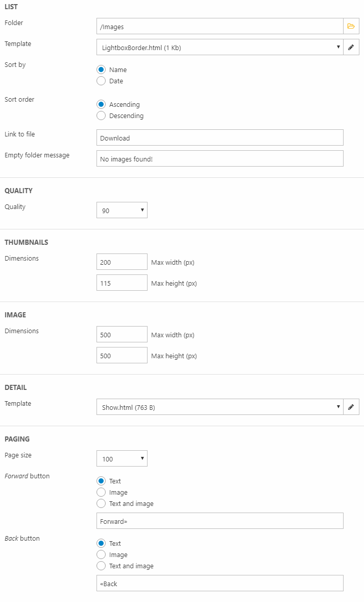Click the Empty folder message field

pyautogui.click(x=220, y=159)
